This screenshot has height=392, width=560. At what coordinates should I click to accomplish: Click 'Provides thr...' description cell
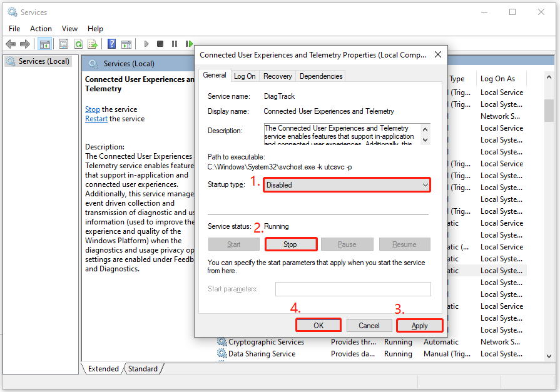(354, 341)
